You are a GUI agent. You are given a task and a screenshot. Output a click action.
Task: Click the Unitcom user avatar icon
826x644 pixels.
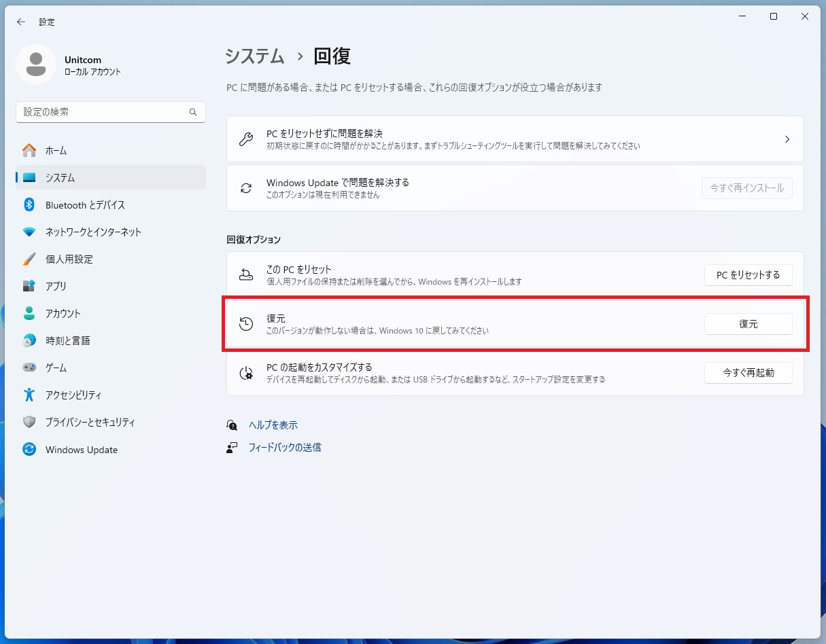click(x=35, y=65)
